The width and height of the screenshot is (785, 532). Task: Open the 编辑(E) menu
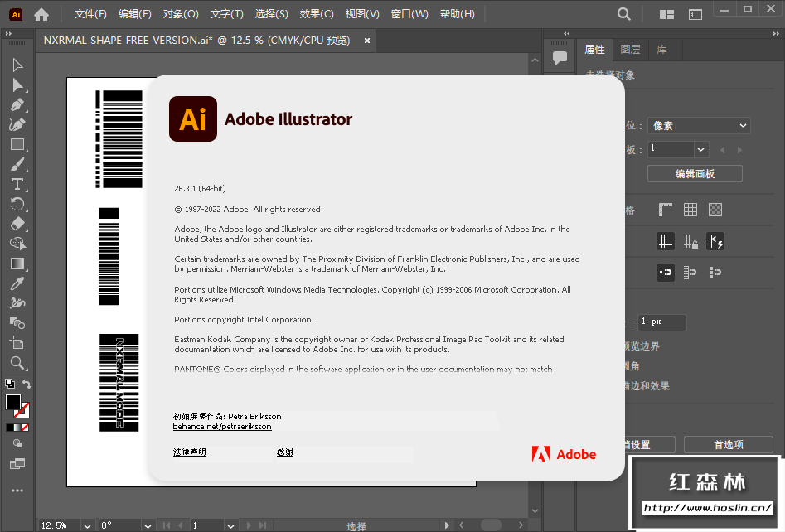134,14
